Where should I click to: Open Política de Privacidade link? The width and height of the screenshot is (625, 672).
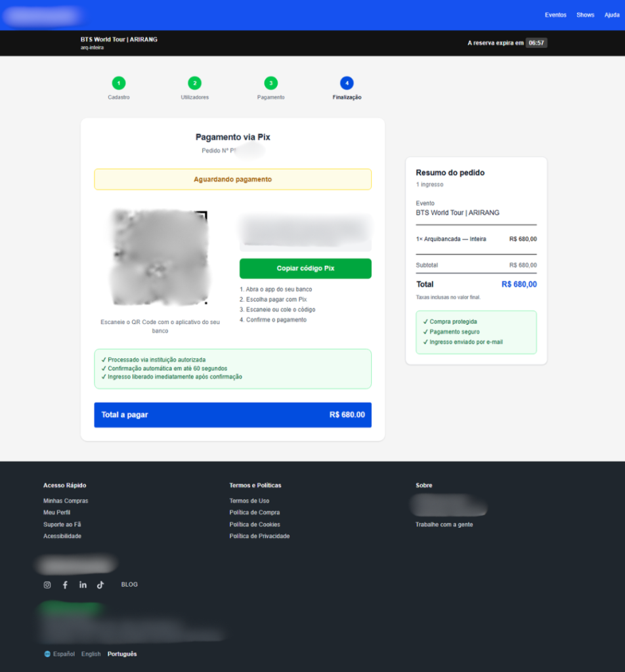click(259, 536)
